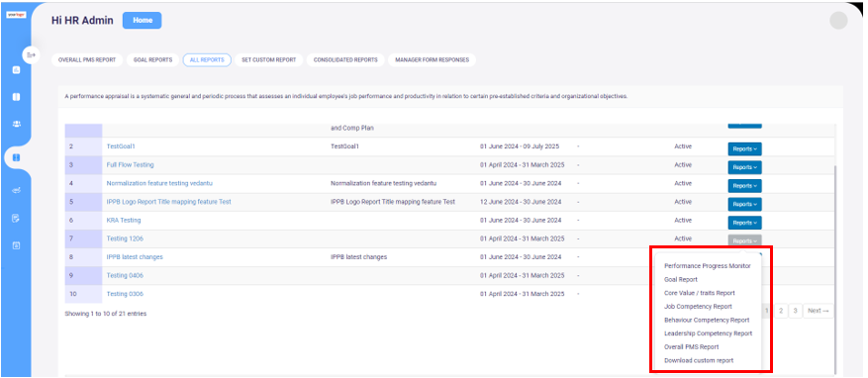Click the 'Hi HR Admin' heading
Screen dimensions: 868x378
coord(82,21)
